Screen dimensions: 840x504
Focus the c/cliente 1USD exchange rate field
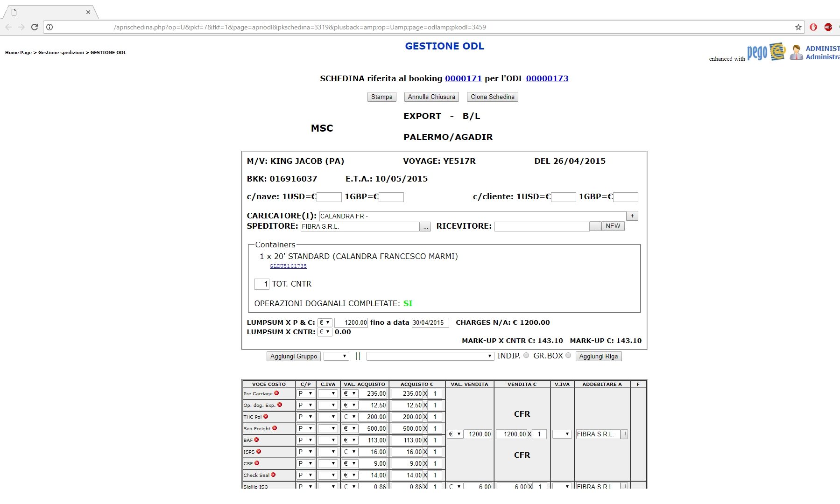(x=564, y=197)
